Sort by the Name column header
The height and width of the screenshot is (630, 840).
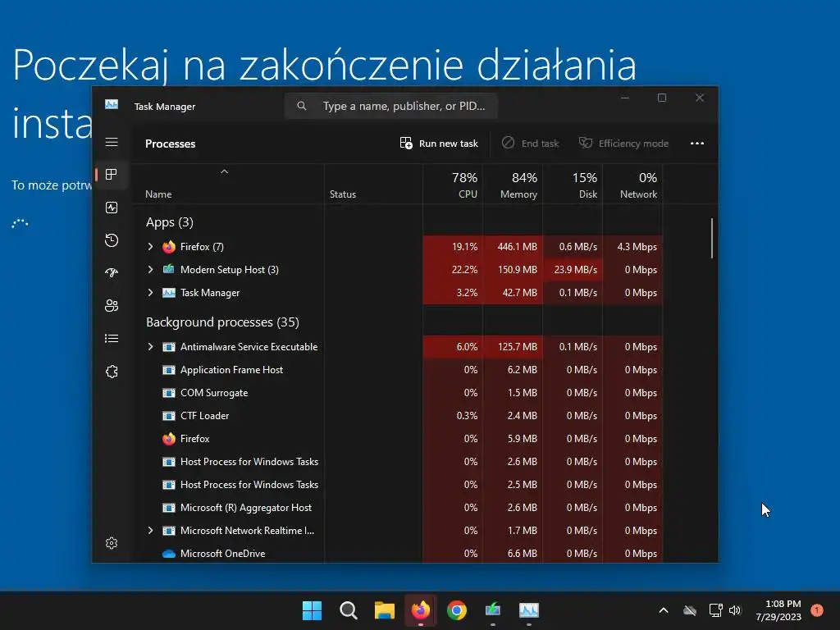click(228, 185)
